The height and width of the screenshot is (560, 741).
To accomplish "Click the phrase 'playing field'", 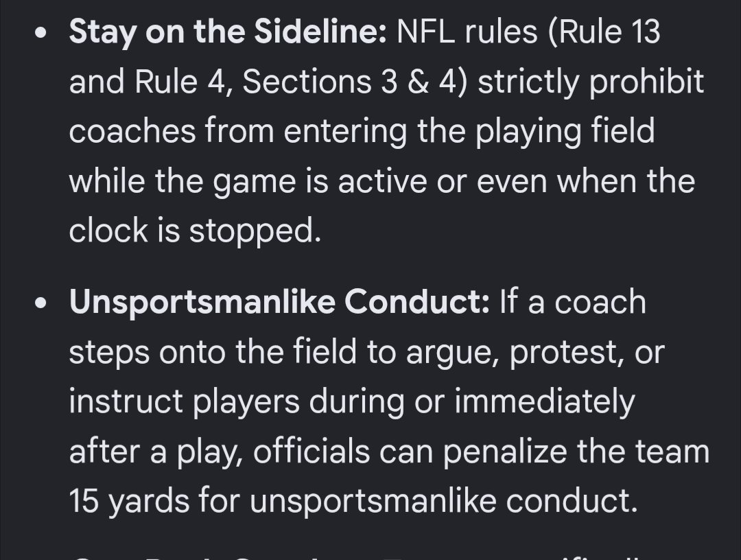I will coord(565,132).
